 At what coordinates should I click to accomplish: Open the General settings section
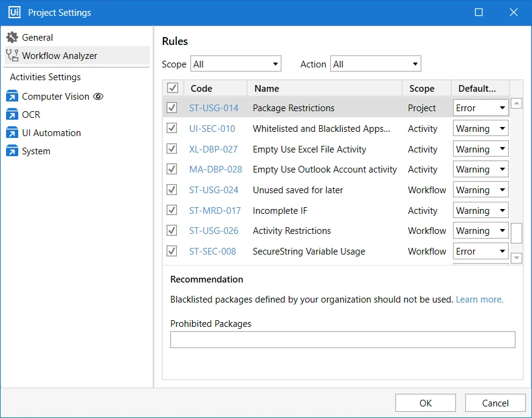[x=77, y=37]
